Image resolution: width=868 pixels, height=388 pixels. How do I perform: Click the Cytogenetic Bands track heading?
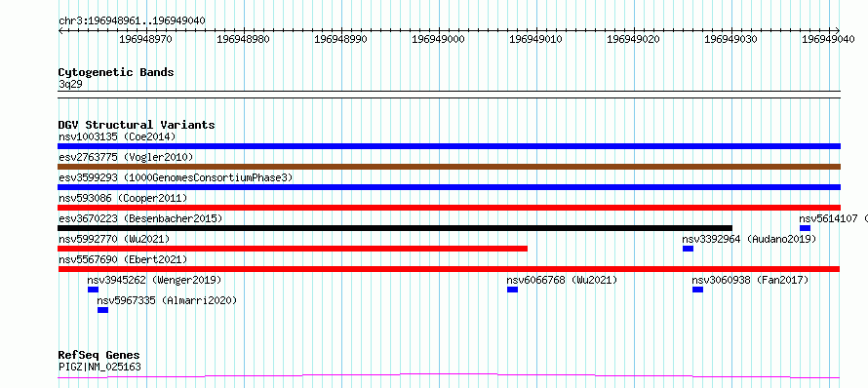[x=116, y=72]
